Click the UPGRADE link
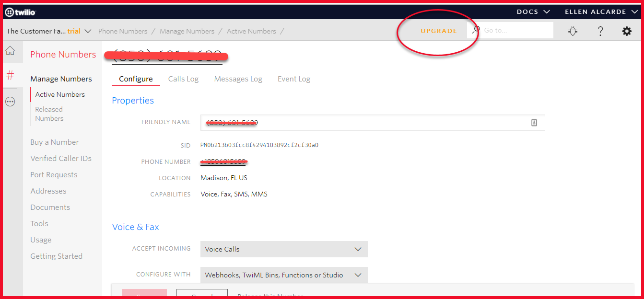This screenshot has height=299, width=644. point(439,31)
